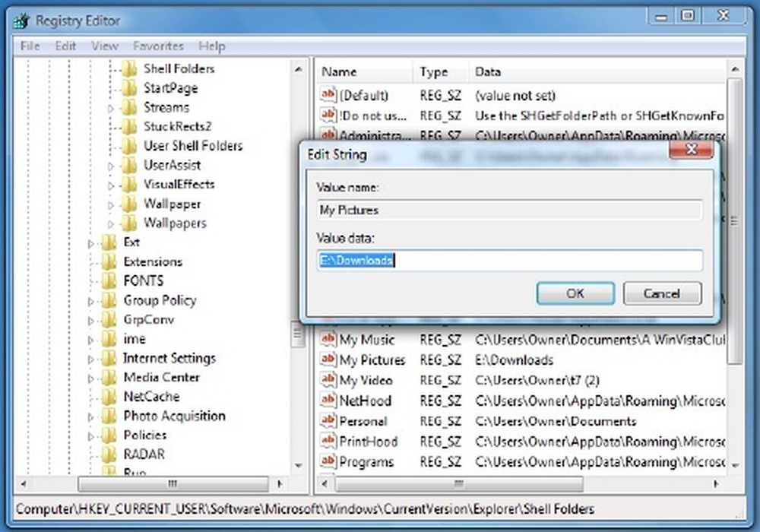
Task: Click the E:\Downloads data cell
Action: (515, 360)
